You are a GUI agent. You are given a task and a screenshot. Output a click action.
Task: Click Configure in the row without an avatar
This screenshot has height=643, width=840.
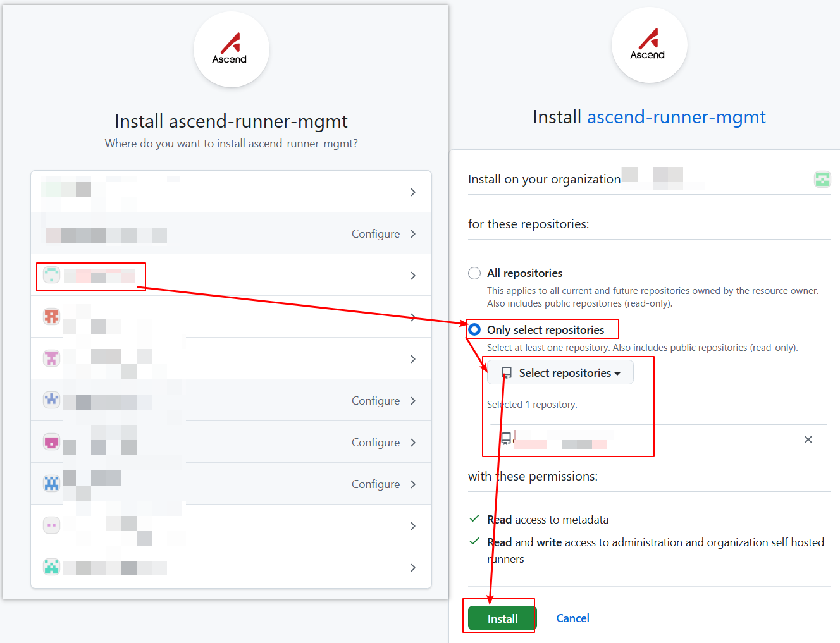(376, 234)
